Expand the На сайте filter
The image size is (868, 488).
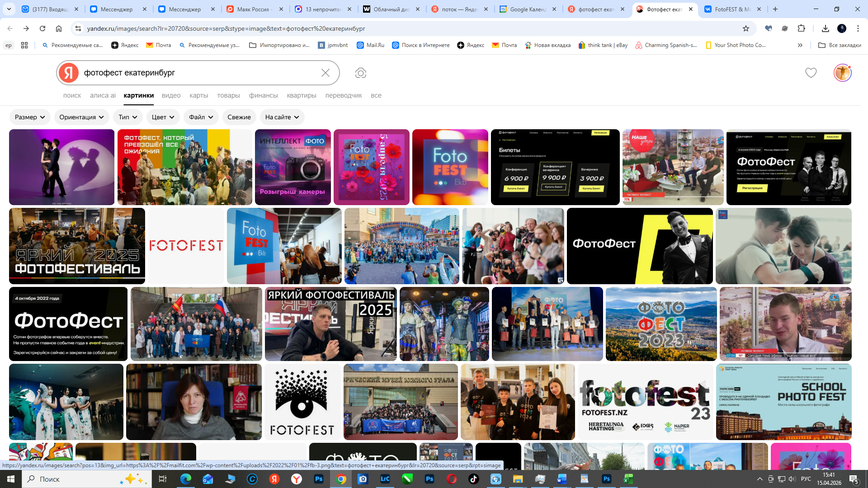282,117
